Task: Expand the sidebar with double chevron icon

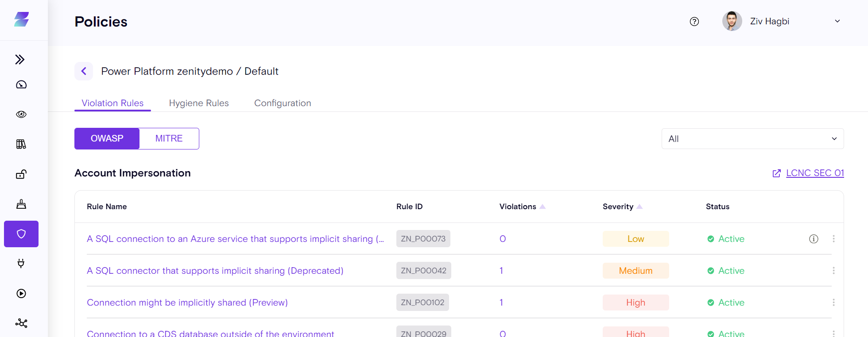Action: click(x=20, y=60)
